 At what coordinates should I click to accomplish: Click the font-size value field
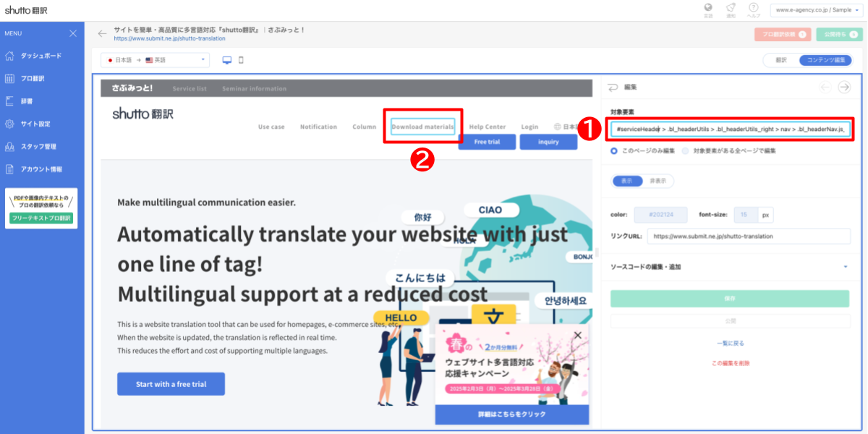pos(746,215)
